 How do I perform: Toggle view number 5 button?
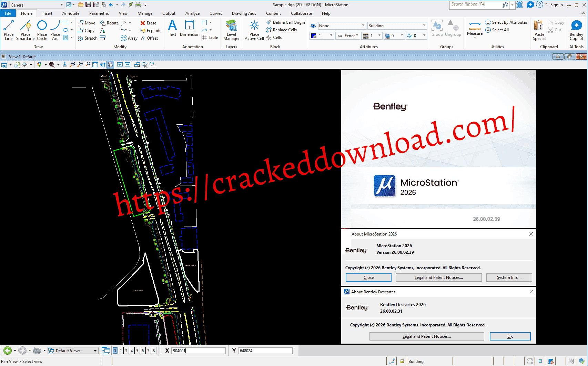click(137, 351)
